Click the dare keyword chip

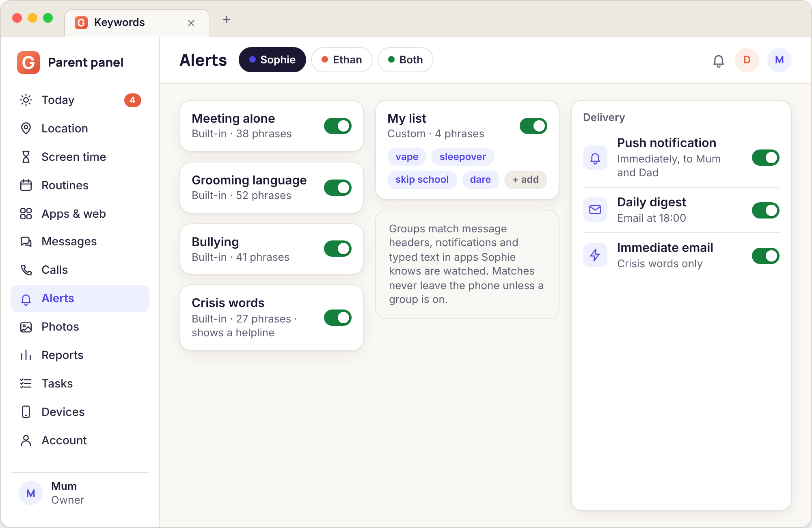(x=481, y=180)
